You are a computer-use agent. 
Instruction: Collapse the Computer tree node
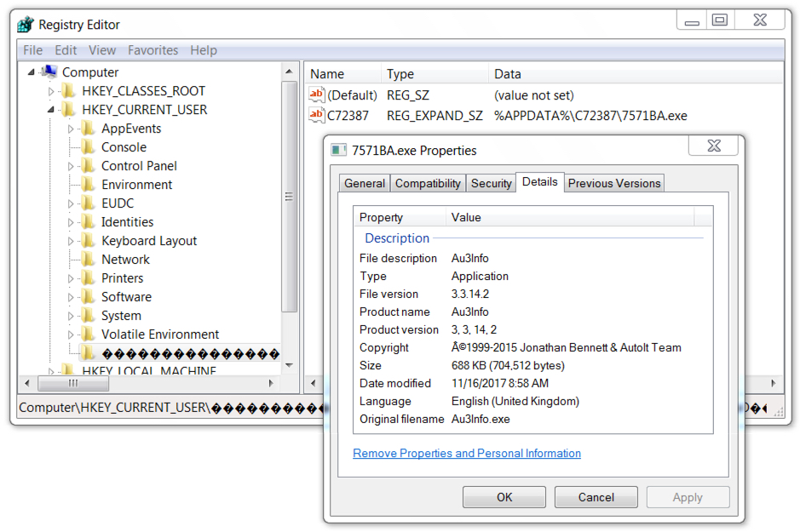click(x=32, y=72)
